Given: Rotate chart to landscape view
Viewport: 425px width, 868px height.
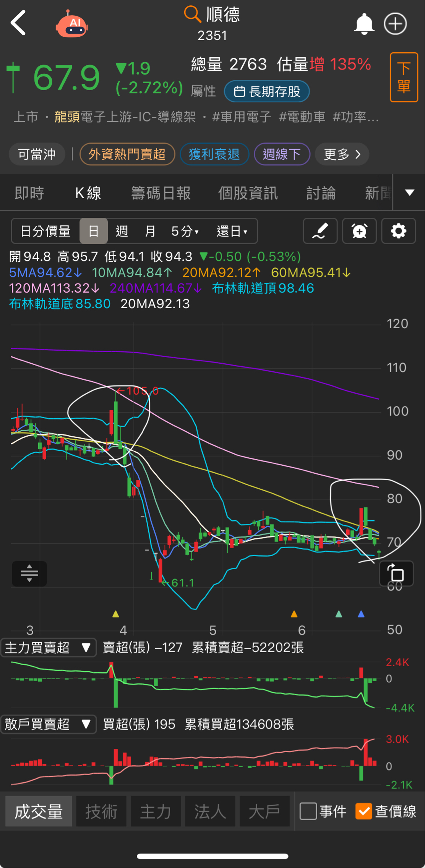Looking at the screenshot, I should click(396, 573).
